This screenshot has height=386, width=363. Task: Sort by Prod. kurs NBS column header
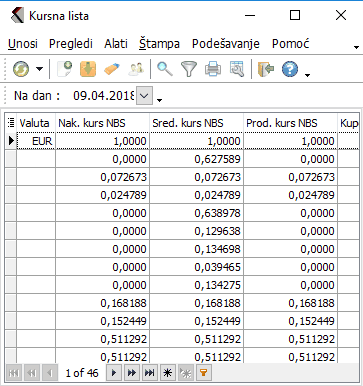click(x=290, y=123)
